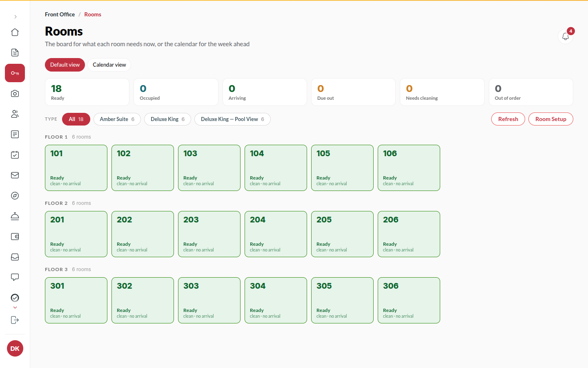Screen dimensions: 588x368
Task: Select room 205 card
Action: coord(342,234)
